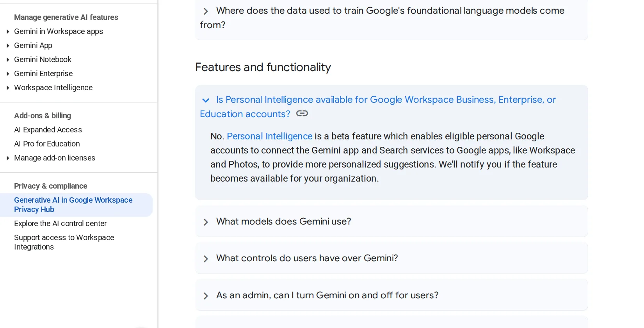The image size is (644, 328).
Task: Open AI Pro for Education page
Action: 47,144
